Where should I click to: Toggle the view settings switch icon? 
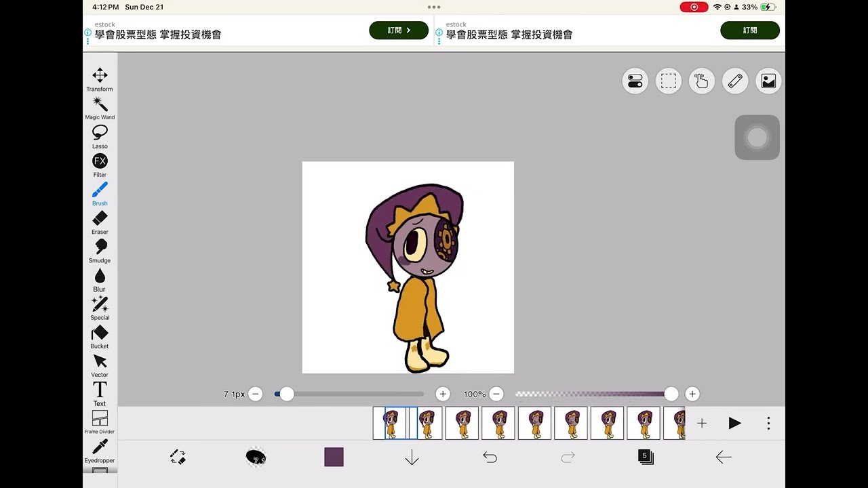pyautogui.click(x=635, y=81)
